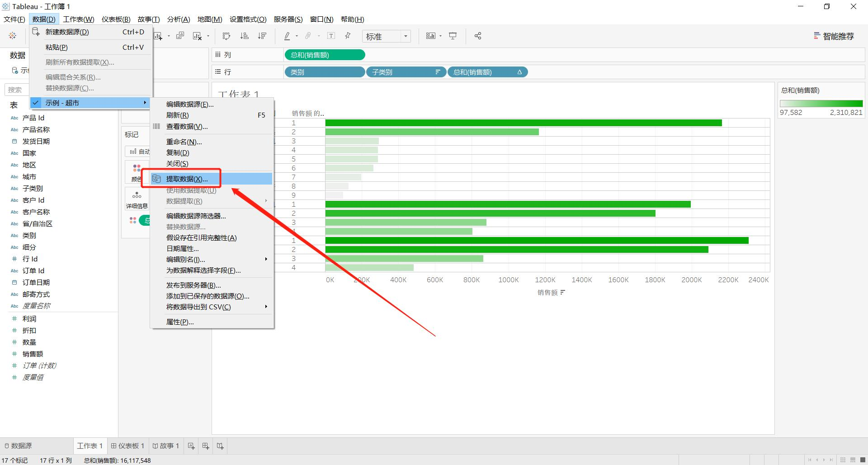Toggle the checked 示例 - 超市 data source
This screenshot has height=465, width=868.
click(x=90, y=103)
